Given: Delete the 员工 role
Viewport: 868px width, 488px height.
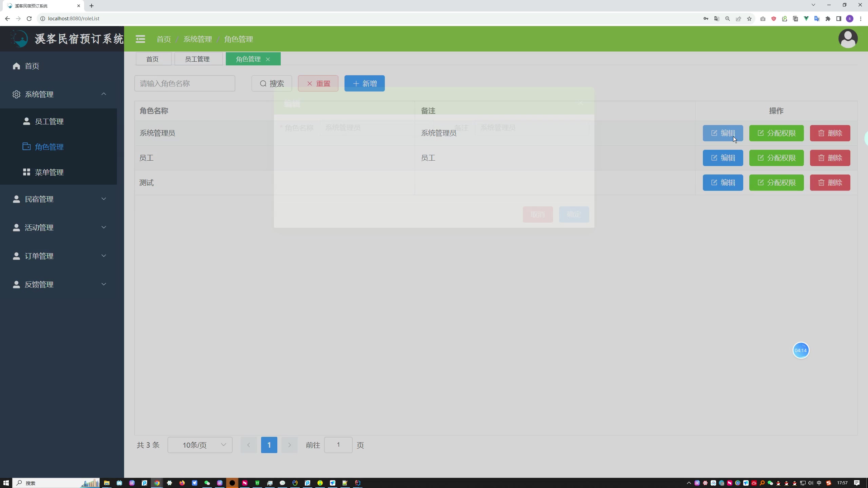Looking at the screenshot, I should 830,158.
